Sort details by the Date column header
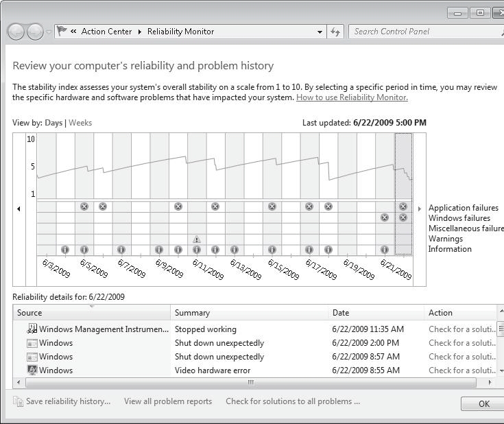 (x=376, y=313)
